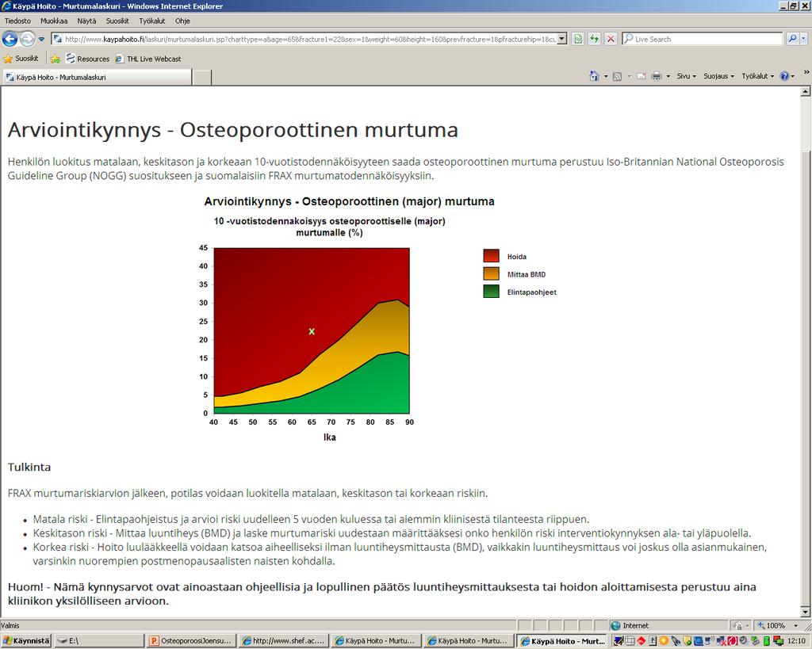Click the blue Help question mark icon
Viewport: 812px width, 649px height.
click(784, 76)
